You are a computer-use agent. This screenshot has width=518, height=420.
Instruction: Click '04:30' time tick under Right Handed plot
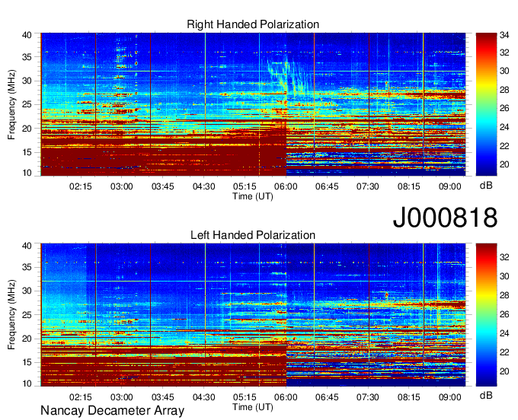(204, 186)
